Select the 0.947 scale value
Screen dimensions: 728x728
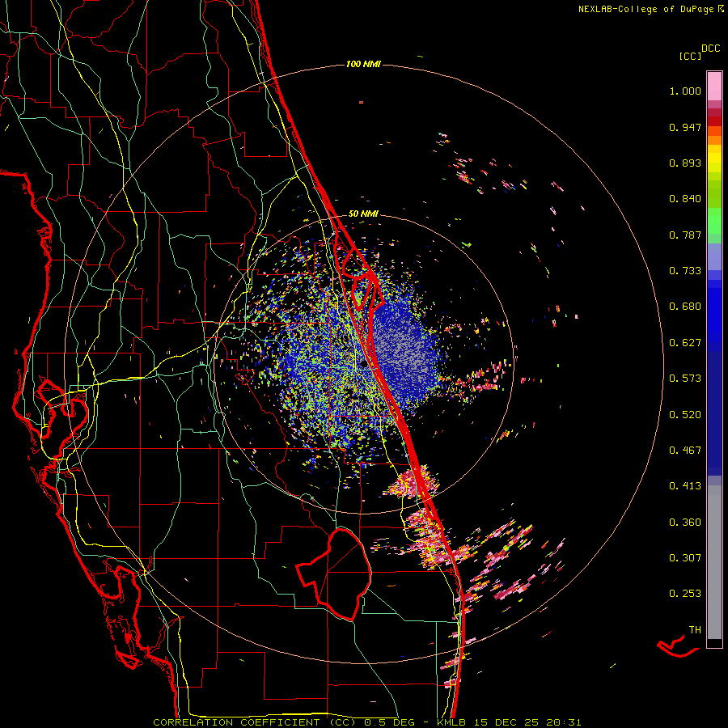[685, 127]
